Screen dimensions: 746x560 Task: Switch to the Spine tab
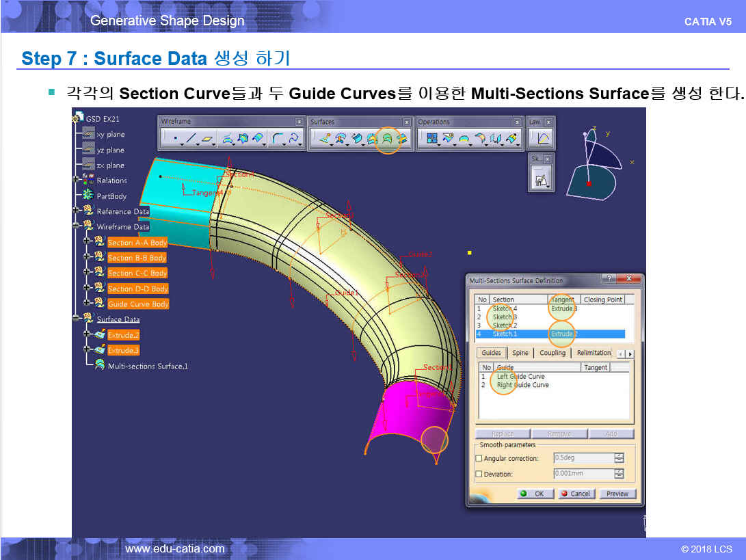point(520,353)
